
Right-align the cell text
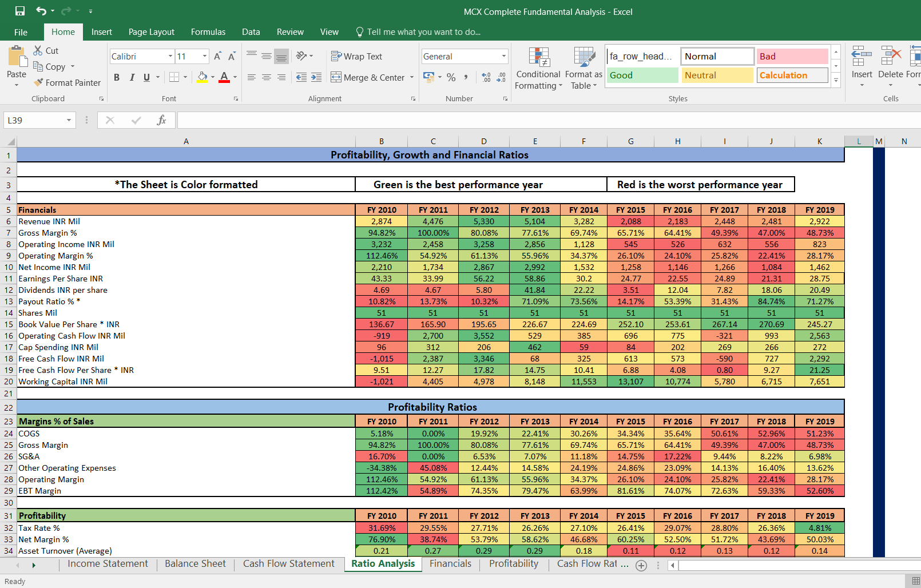click(281, 77)
